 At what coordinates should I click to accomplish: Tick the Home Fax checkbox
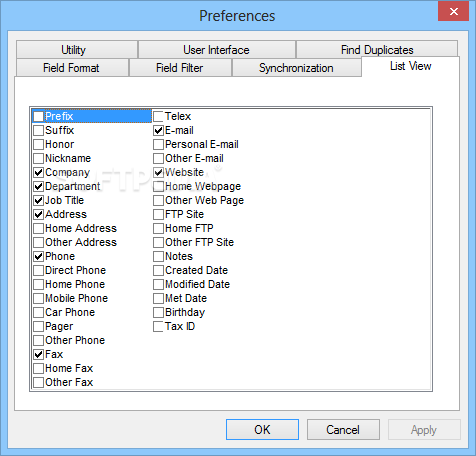pyautogui.click(x=39, y=368)
